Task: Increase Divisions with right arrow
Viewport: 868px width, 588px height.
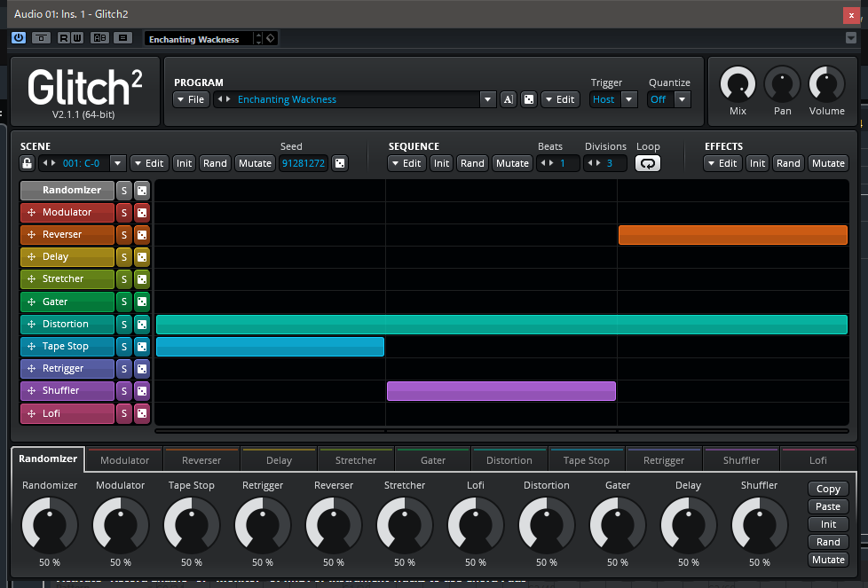Action: pyautogui.click(x=598, y=163)
